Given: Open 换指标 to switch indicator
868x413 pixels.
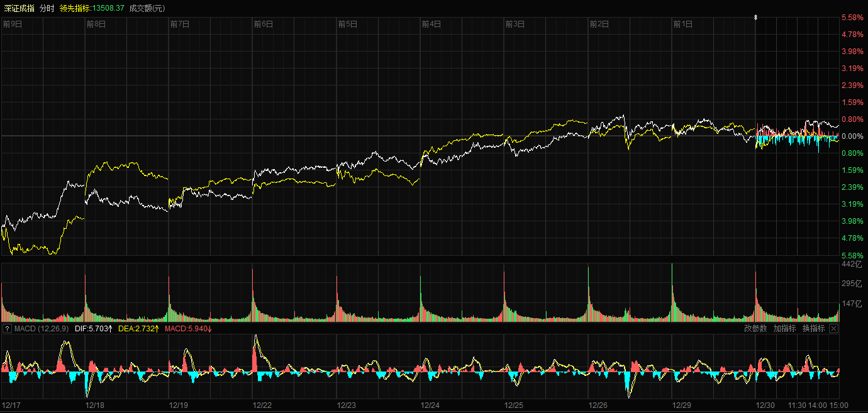Looking at the screenshot, I should pos(813,328).
